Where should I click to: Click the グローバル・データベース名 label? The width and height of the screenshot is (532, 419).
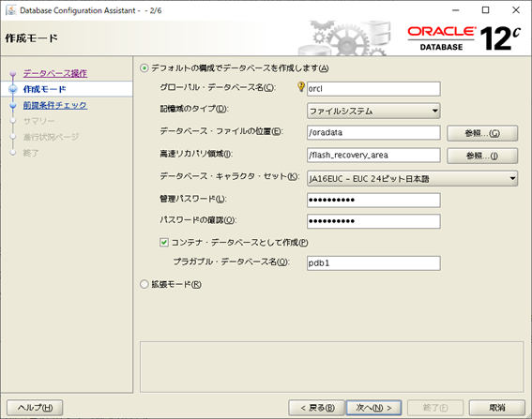pyautogui.click(x=218, y=87)
